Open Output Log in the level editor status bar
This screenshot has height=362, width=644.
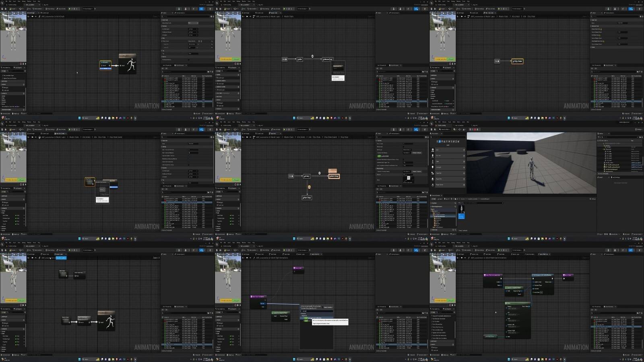pos(446,234)
